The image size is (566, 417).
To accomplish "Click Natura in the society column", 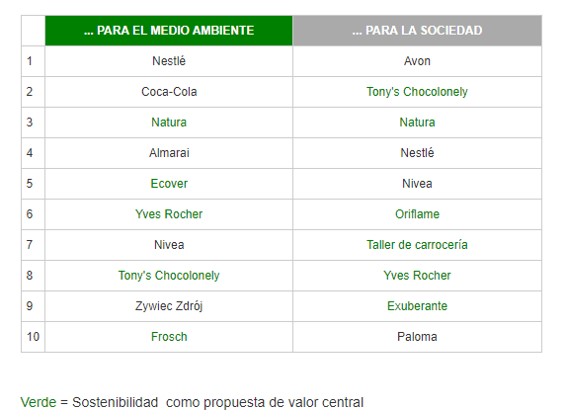I will tap(417, 122).
